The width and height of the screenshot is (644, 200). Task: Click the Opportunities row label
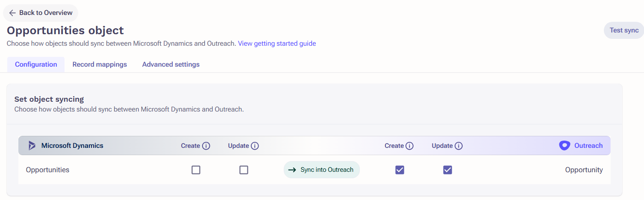pos(47,170)
